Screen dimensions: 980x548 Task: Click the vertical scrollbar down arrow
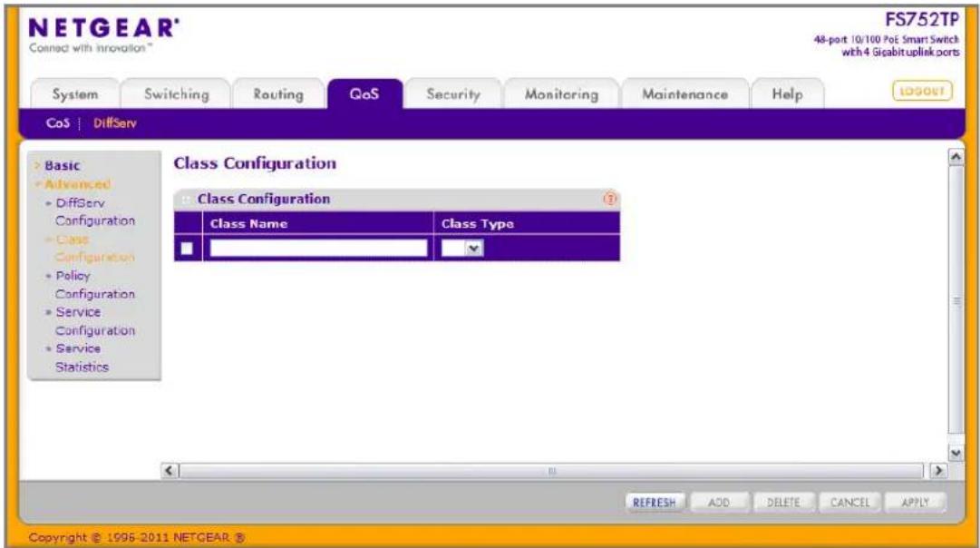(955, 453)
